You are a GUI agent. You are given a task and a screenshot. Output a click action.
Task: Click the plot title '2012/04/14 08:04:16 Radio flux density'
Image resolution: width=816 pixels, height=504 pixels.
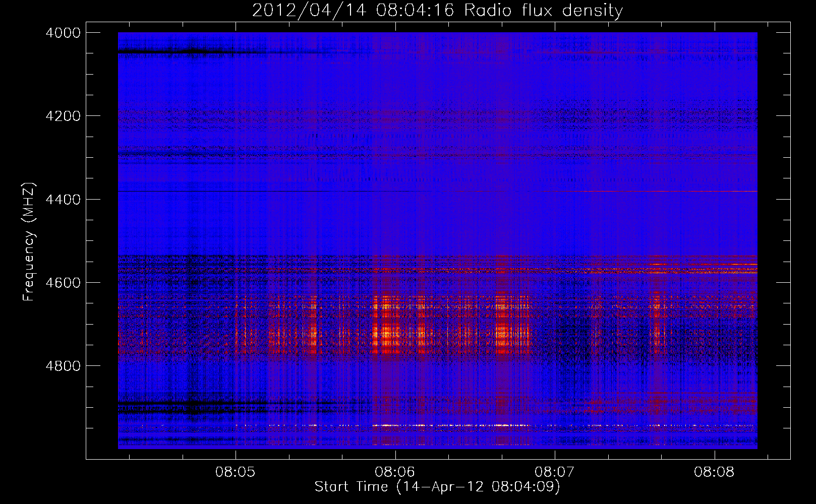tap(437, 10)
